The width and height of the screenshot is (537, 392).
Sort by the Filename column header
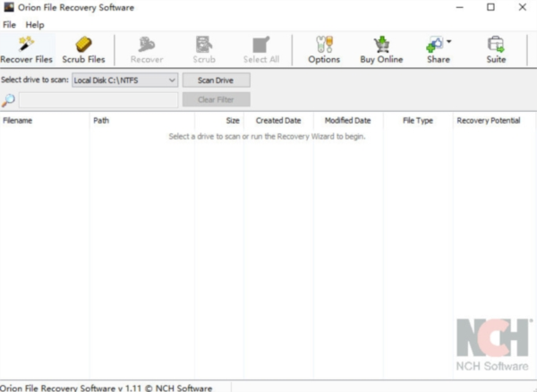[45, 121]
